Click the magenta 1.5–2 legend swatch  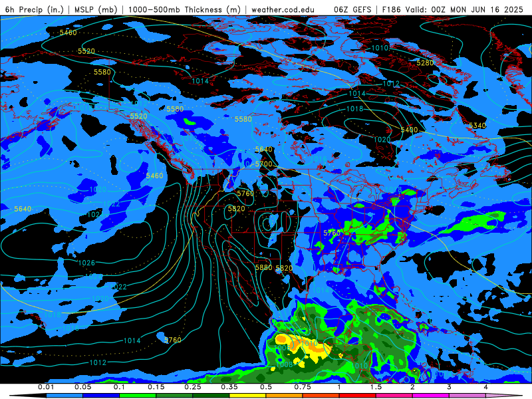(394, 396)
